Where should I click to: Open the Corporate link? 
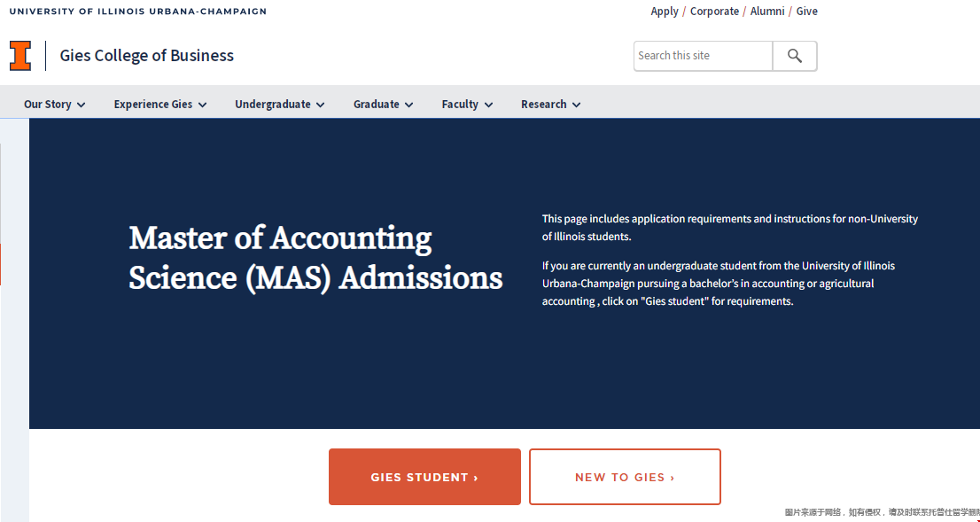714,12
